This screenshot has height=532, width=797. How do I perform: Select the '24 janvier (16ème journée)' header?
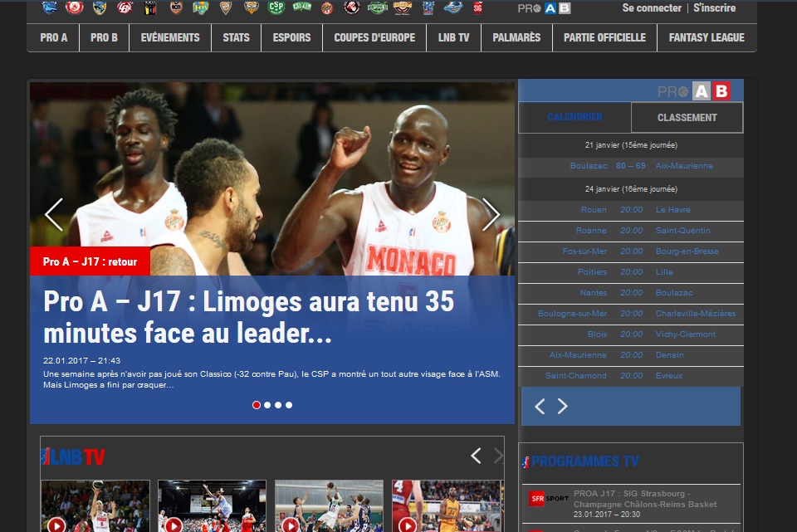[631, 189]
